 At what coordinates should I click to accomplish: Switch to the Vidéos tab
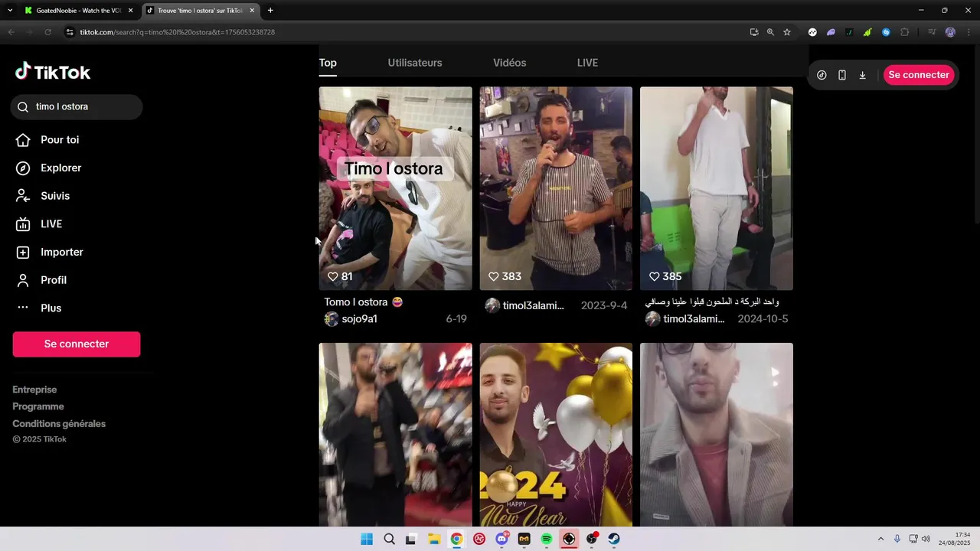click(510, 63)
